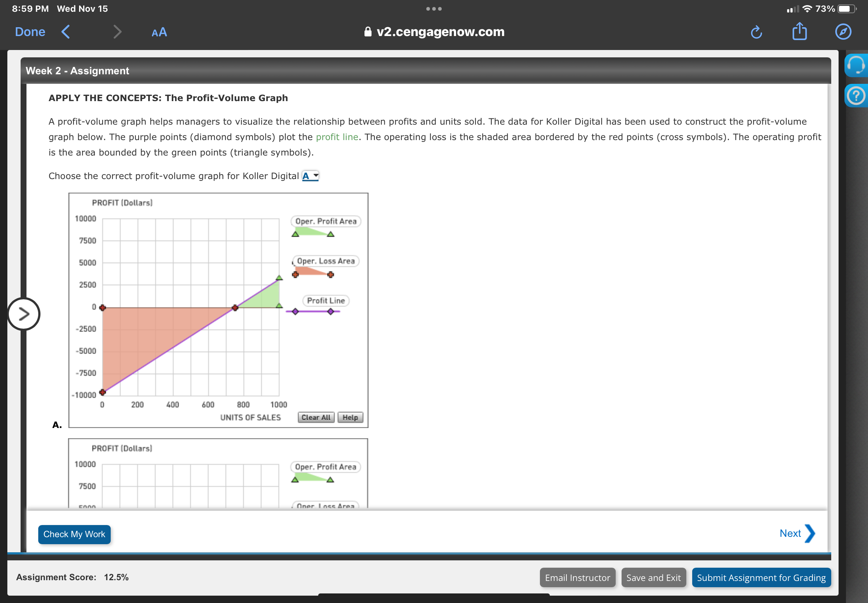Image resolution: width=868 pixels, height=603 pixels.
Task: Submit Assignment for Grading
Action: (761, 577)
